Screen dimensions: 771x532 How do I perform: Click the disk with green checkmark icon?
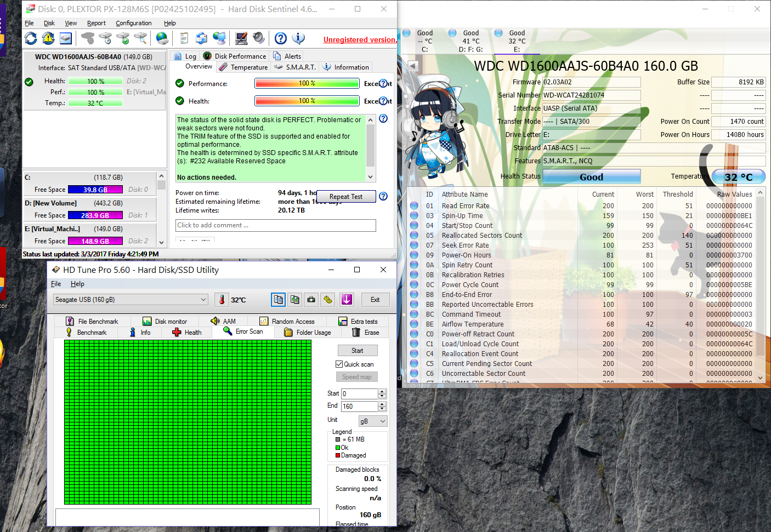(x=123, y=38)
